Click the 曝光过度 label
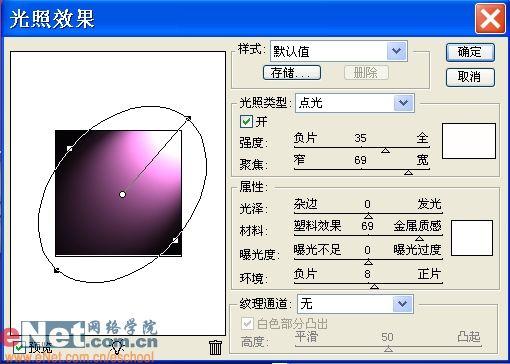Screen dimensions: 510x364 point(417,249)
